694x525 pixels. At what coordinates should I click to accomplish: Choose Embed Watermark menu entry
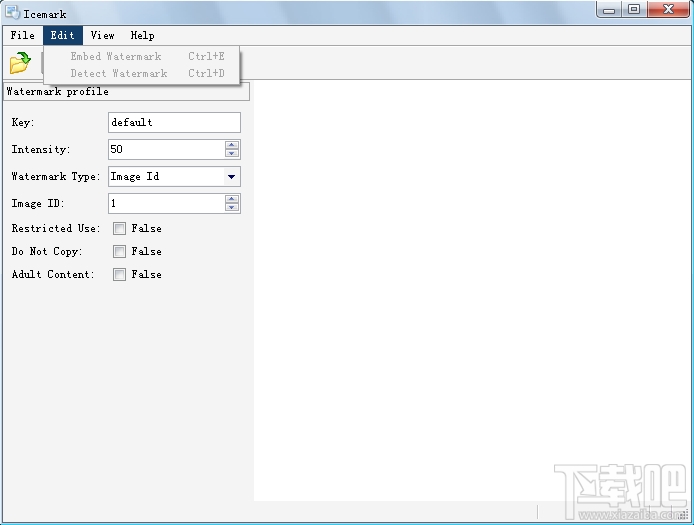[142, 56]
